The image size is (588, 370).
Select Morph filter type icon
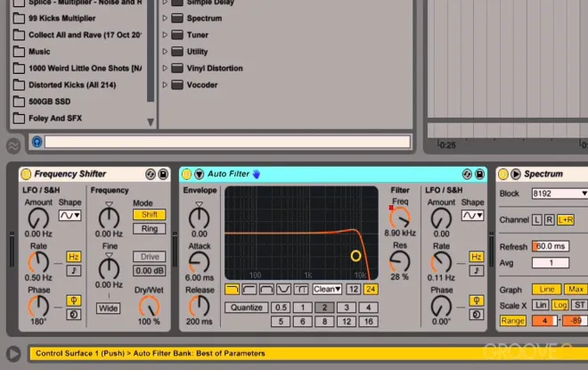tap(301, 290)
